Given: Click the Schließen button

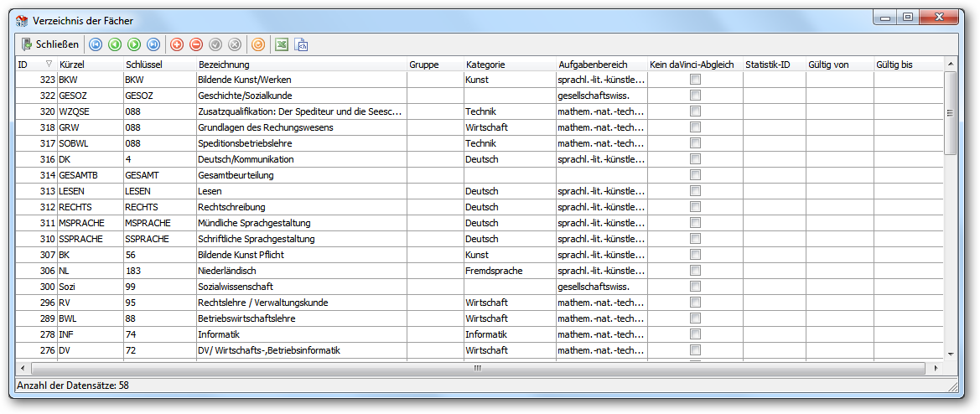Looking at the screenshot, I should pyautogui.click(x=50, y=44).
